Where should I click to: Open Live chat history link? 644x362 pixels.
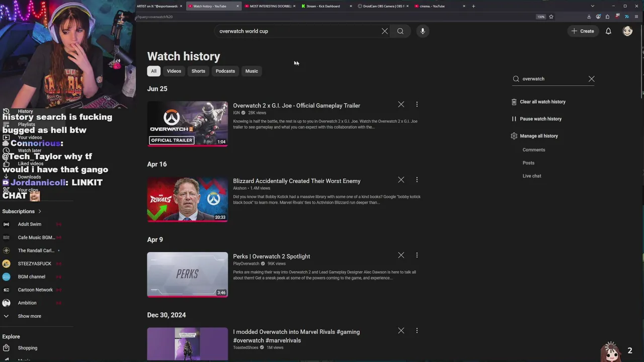[532, 176]
